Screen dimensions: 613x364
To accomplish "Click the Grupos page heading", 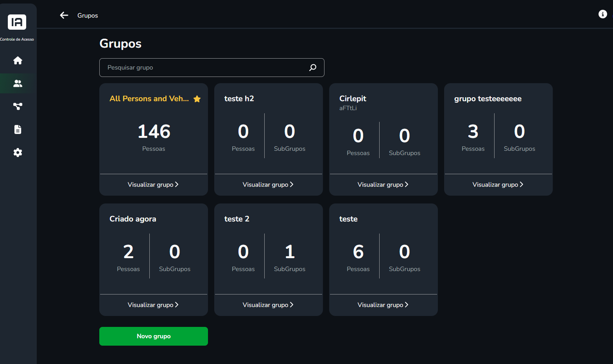I will point(120,43).
